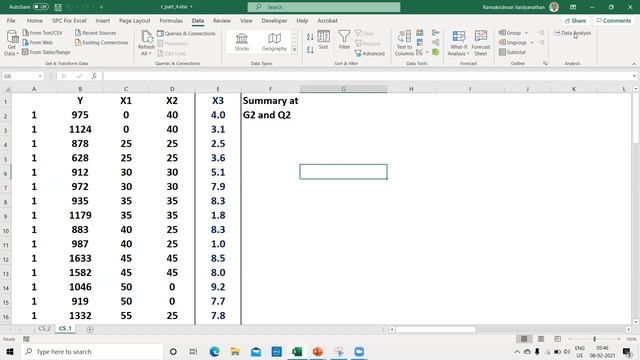The image size is (640, 360).
Task: Choose the Geography data type
Action: [274, 42]
